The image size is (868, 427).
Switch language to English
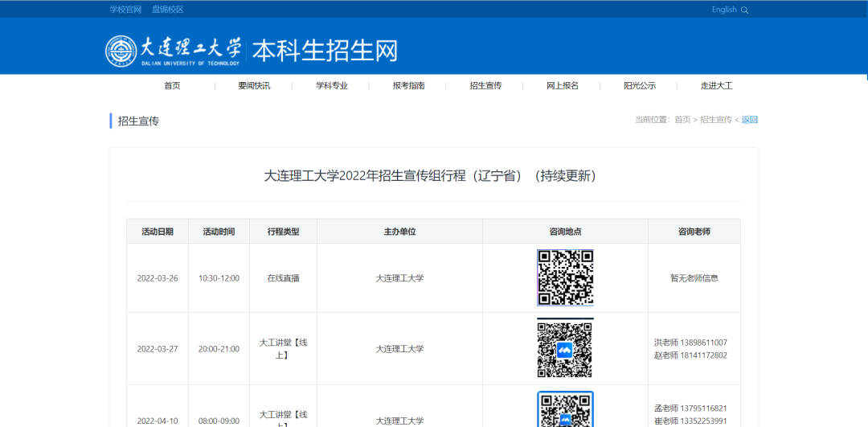point(724,10)
